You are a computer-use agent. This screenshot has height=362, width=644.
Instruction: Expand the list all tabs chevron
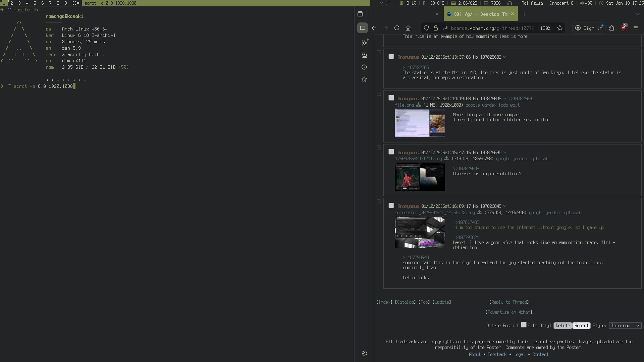(638, 14)
